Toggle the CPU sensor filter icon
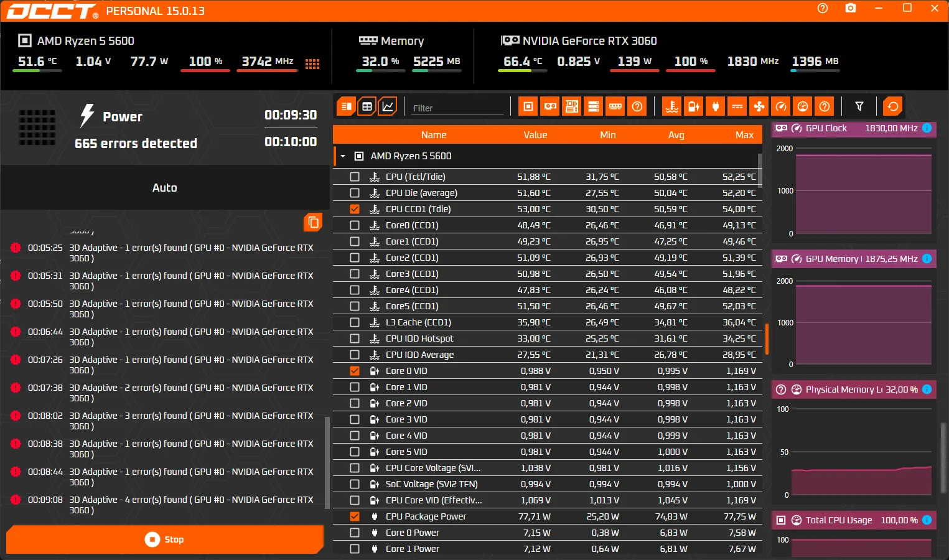949x560 pixels. tap(528, 106)
